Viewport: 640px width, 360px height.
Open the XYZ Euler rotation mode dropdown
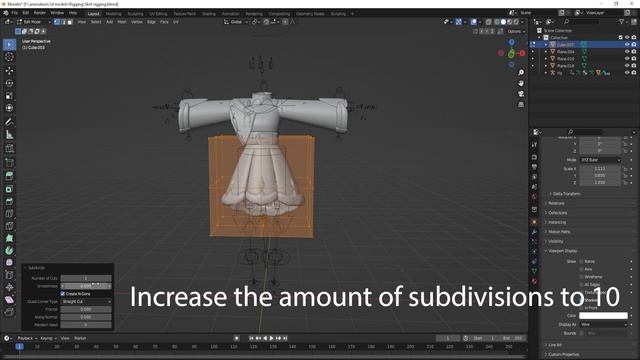click(600, 160)
